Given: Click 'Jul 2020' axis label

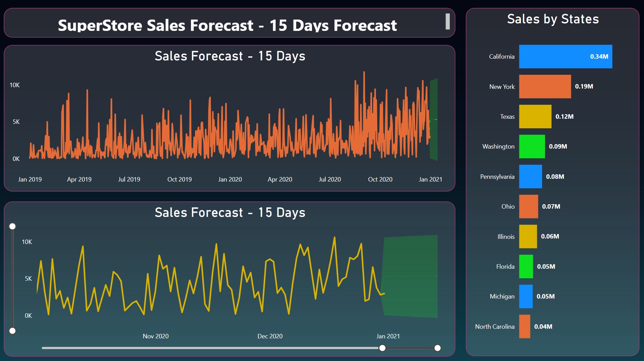Looking at the screenshot, I should [x=330, y=179].
